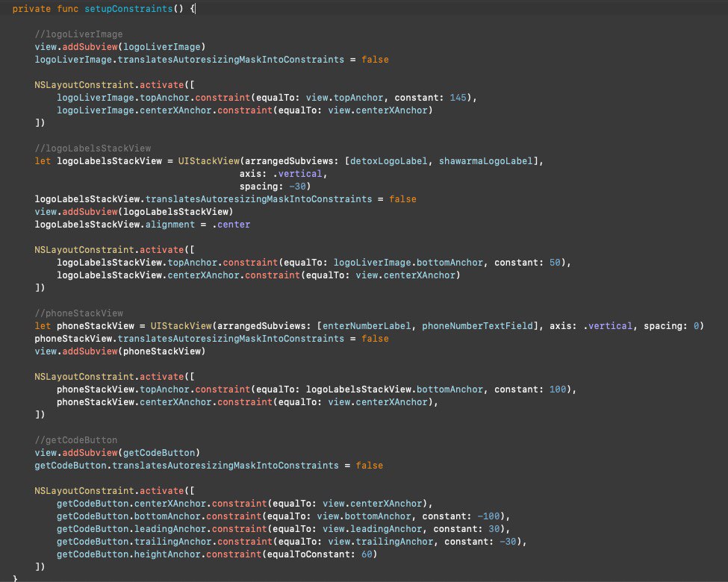Click the alignment property name

click(x=170, y=224)
